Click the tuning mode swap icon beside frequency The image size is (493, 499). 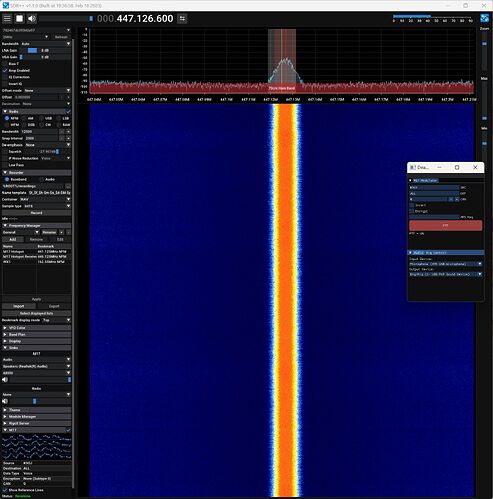182,19
